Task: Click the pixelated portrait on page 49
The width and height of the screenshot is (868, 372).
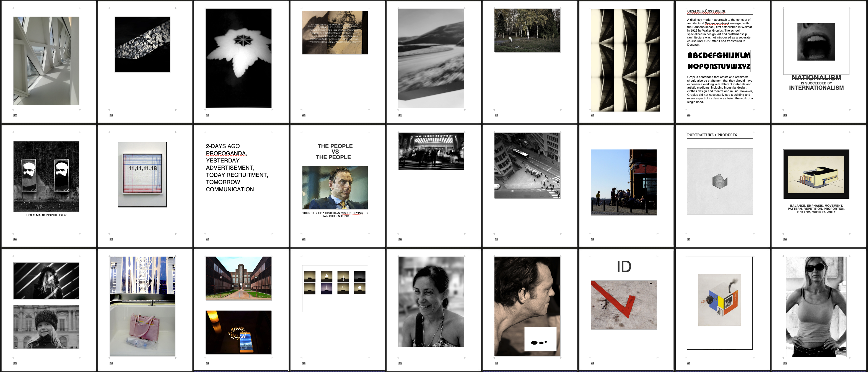Action: pyautogui.click(x=335, y=187)
